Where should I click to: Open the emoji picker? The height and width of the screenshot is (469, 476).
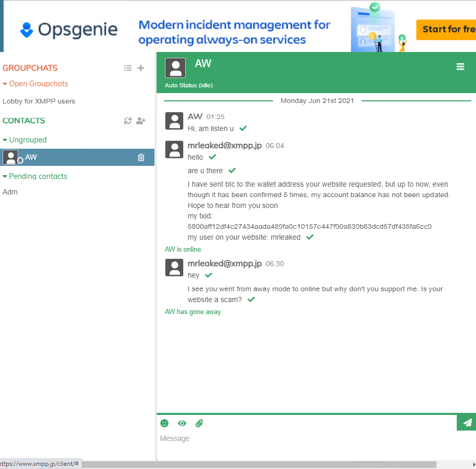tap(164, 423)
